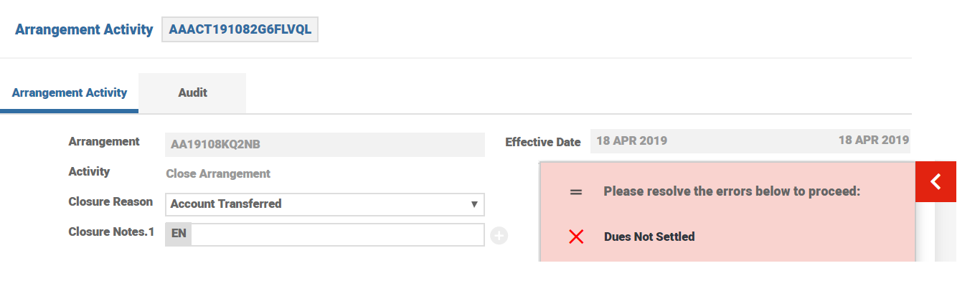
Task: Click the drag handle icon in error panel
Action: point(575,192)
